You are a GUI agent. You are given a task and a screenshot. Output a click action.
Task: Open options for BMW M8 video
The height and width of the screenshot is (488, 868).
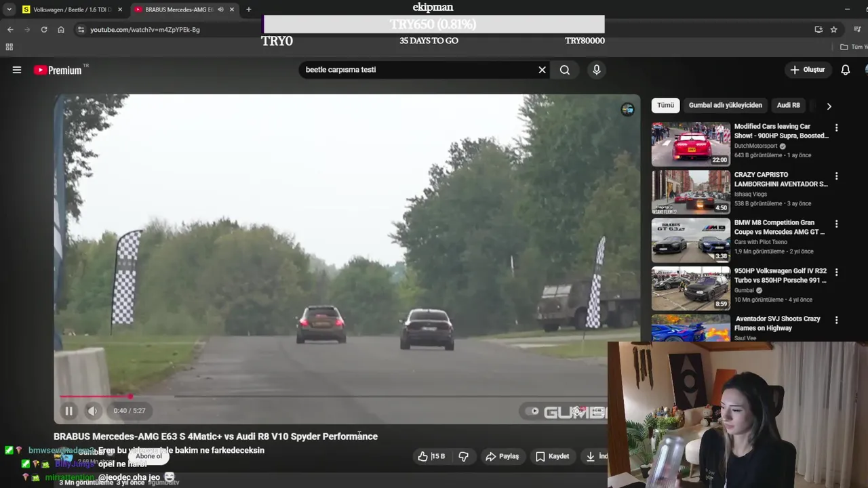(836, 224)
